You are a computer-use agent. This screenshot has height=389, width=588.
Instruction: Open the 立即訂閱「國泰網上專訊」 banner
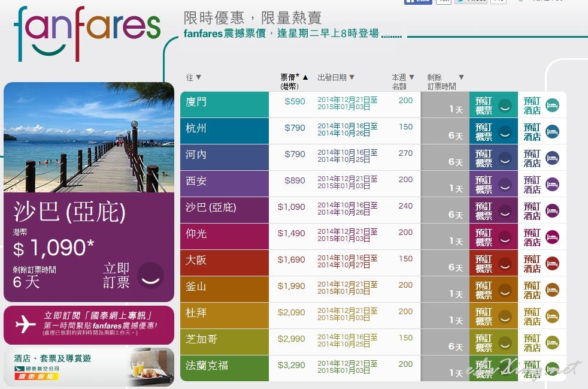pos(89,325)
